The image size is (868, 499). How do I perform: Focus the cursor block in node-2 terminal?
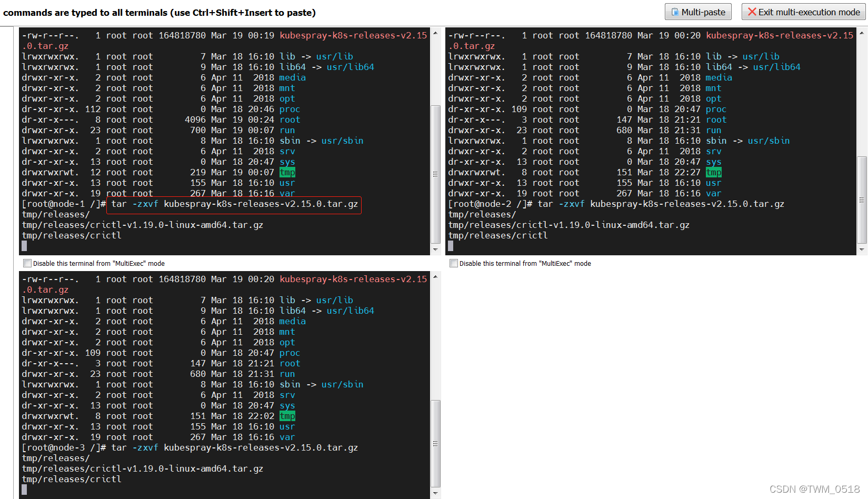[x=451, y=246]
